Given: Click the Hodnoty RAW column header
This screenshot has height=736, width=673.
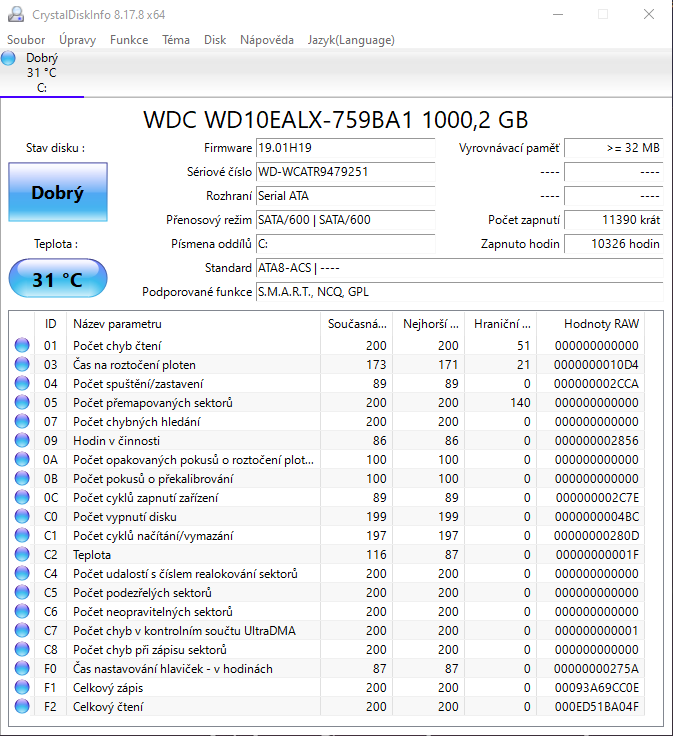Looking at the screenshot, I should [x=600, y=324].
